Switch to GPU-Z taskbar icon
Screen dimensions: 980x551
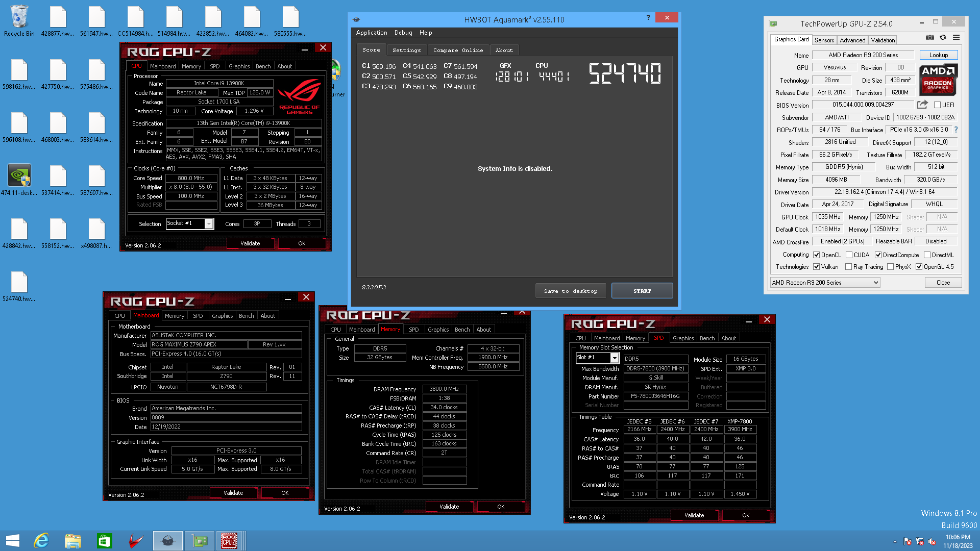point(200,541)
